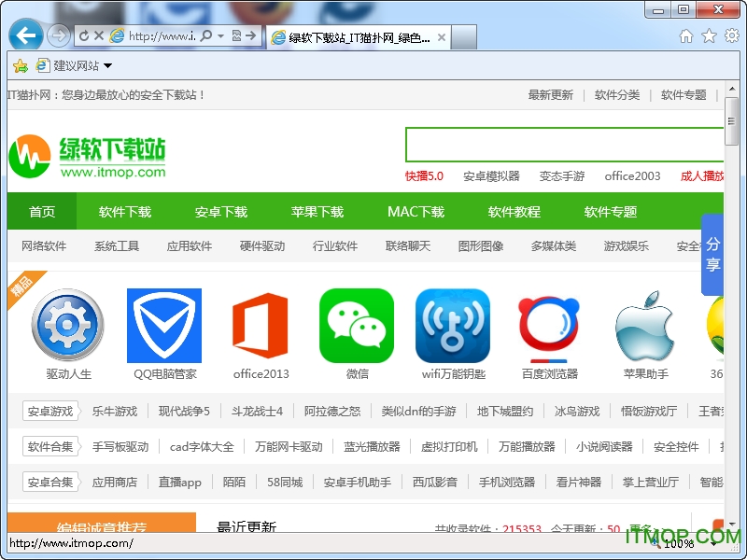Image resolution: width=747 pixels, height=560 pixels.
Task: Select 软件教程 in nav bar
Action: click(x=514, y=212)
